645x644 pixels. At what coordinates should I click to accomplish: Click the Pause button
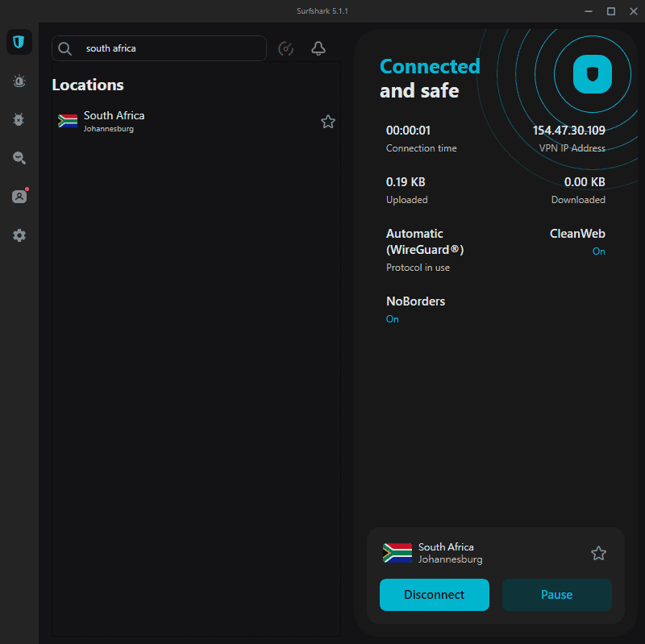tap(556, 595)
